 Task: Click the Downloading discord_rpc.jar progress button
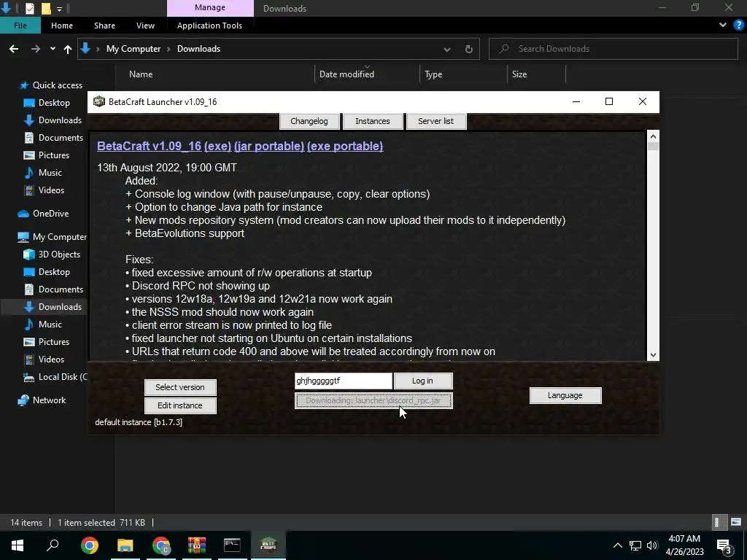(373, 400)
